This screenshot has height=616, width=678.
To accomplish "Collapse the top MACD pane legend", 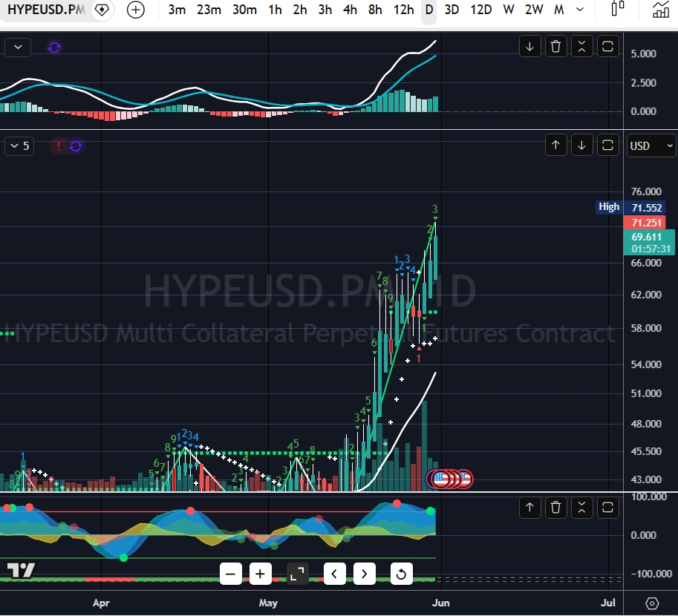I will (x=18, y=47).
